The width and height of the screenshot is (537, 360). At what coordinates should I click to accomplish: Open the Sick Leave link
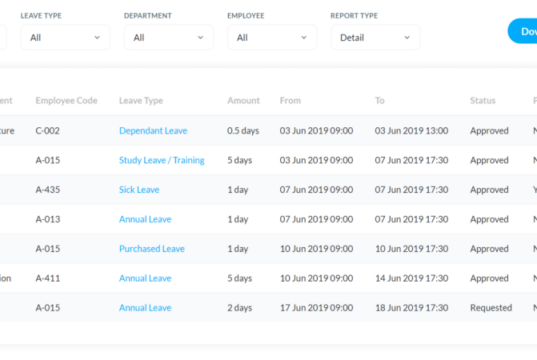[139, 189]
